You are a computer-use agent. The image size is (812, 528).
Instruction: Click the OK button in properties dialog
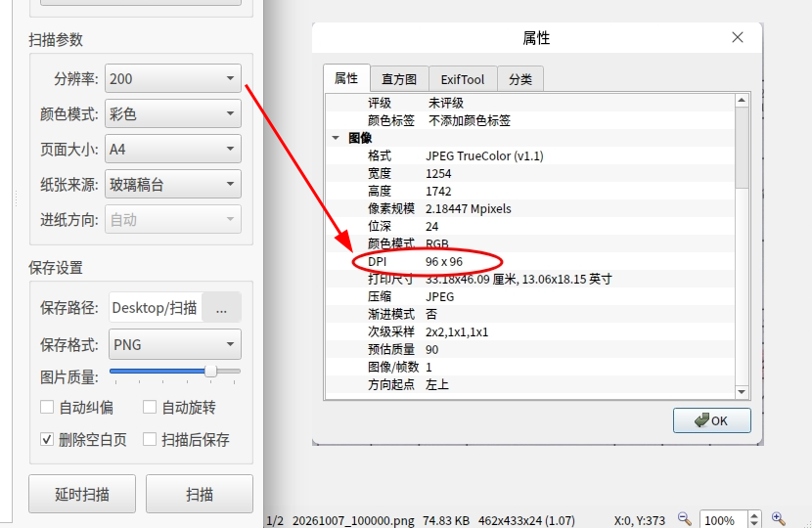[712, 420]
